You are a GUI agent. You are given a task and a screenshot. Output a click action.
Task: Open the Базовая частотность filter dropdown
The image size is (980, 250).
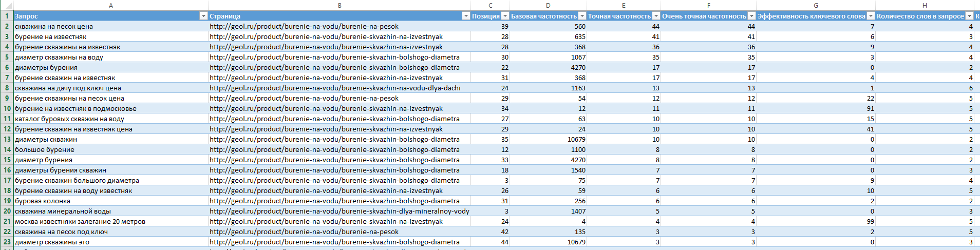582,16
